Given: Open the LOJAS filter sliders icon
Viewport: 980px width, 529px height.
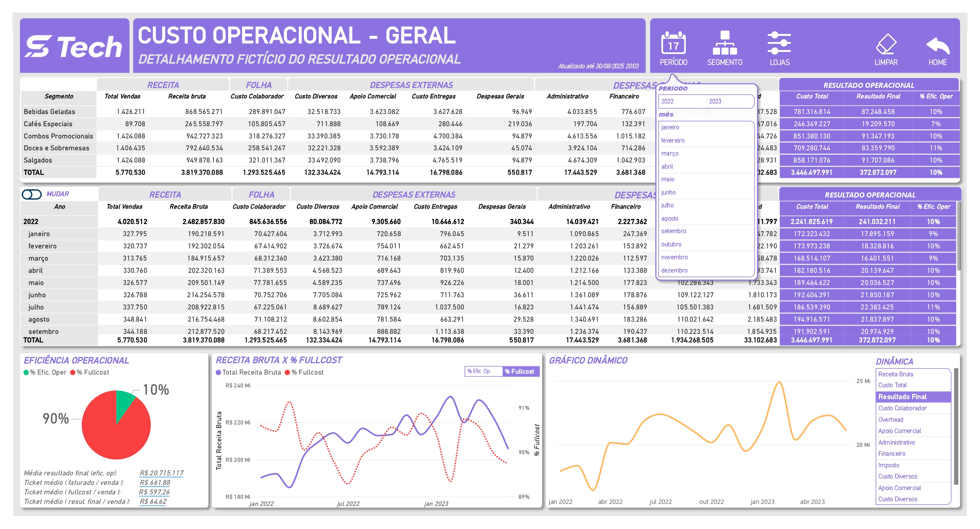Looking at the screenshot, I should point(779,44).
